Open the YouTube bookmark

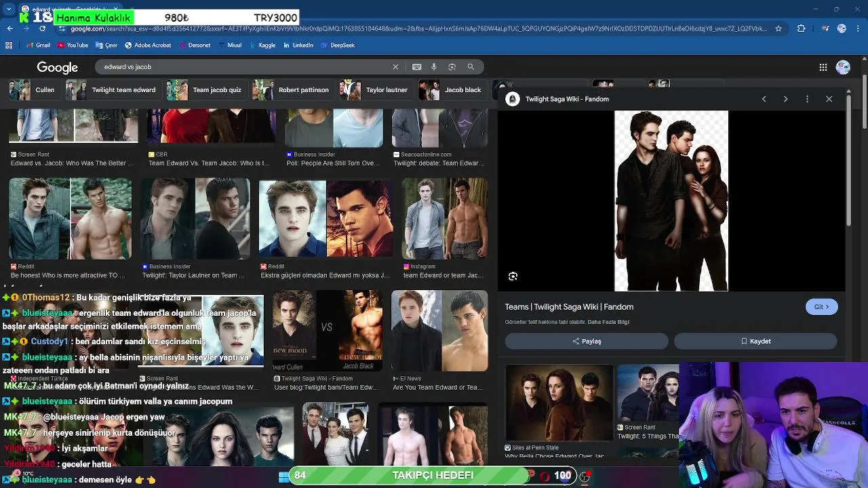click(x=73, y=45)
